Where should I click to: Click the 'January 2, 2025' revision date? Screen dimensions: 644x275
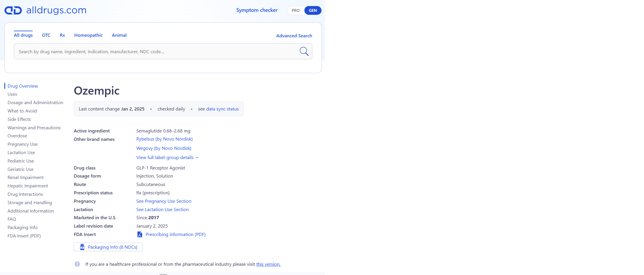(x=152, y=226)
